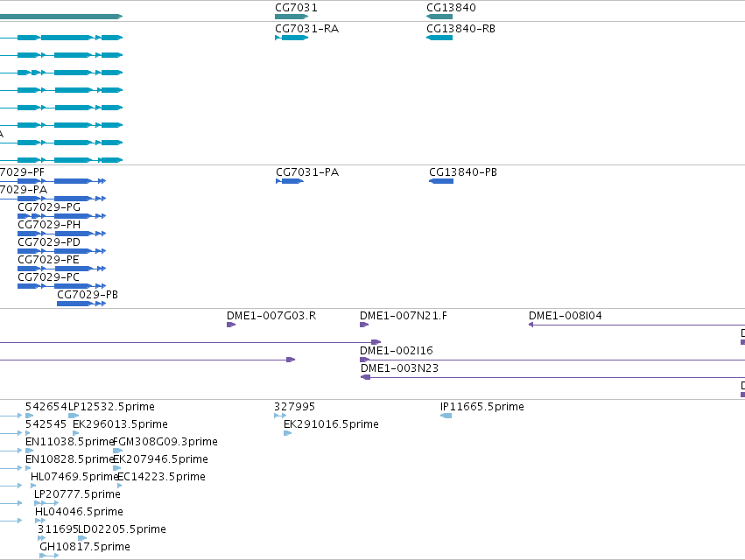Image resolution: width=745 pixels, height=560 pixels.
Task: Select the CG13840 gene label
Action: 451,8
